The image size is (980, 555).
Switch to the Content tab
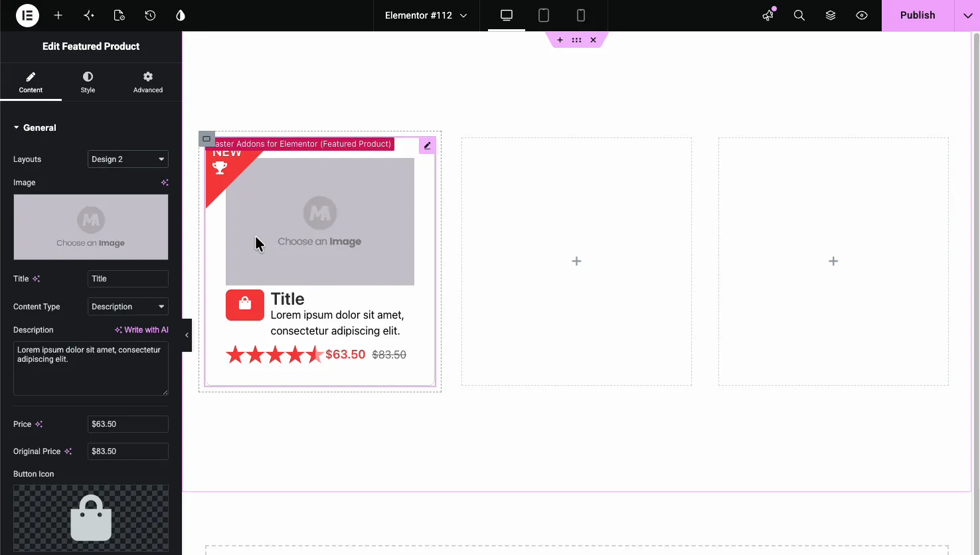(31, 82)
